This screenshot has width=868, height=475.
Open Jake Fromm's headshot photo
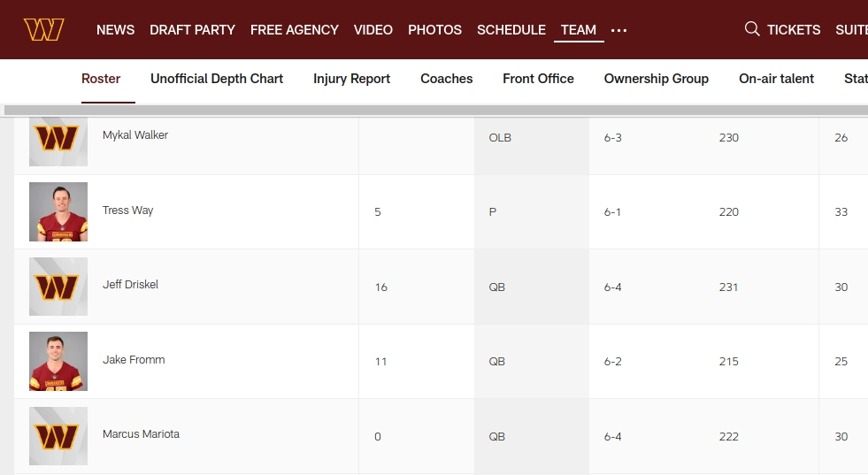(x=58, y=361)
